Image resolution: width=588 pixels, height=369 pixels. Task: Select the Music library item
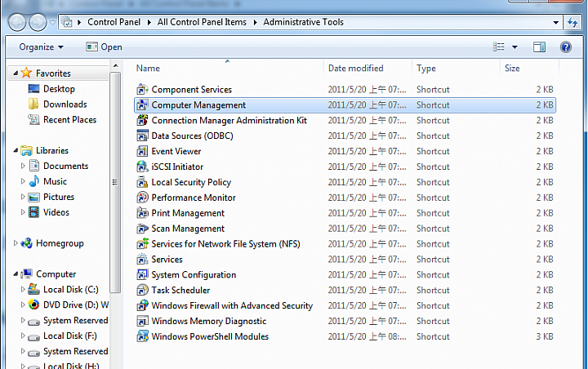[56, 181]
